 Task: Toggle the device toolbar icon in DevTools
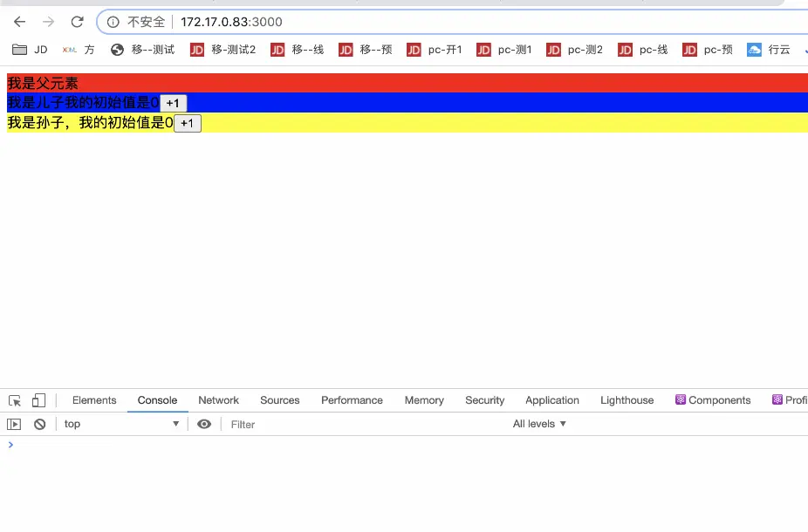pos(38,400)
